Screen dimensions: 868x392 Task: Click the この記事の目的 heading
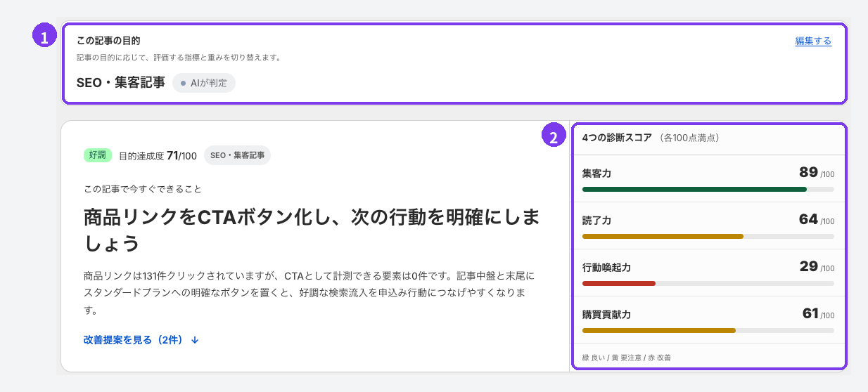(x=108, y=41)
